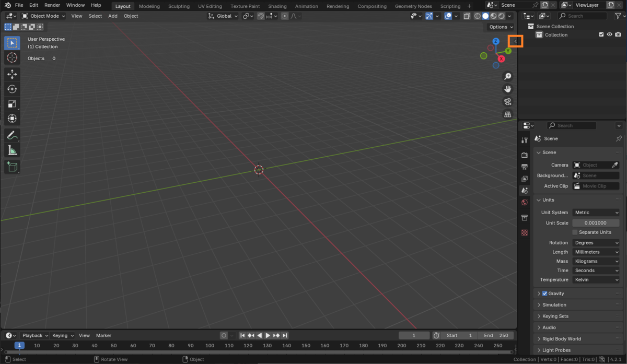Open the Object Mode dropdown
The width and height of the screenshot is (627, 364).
[44, 16]
